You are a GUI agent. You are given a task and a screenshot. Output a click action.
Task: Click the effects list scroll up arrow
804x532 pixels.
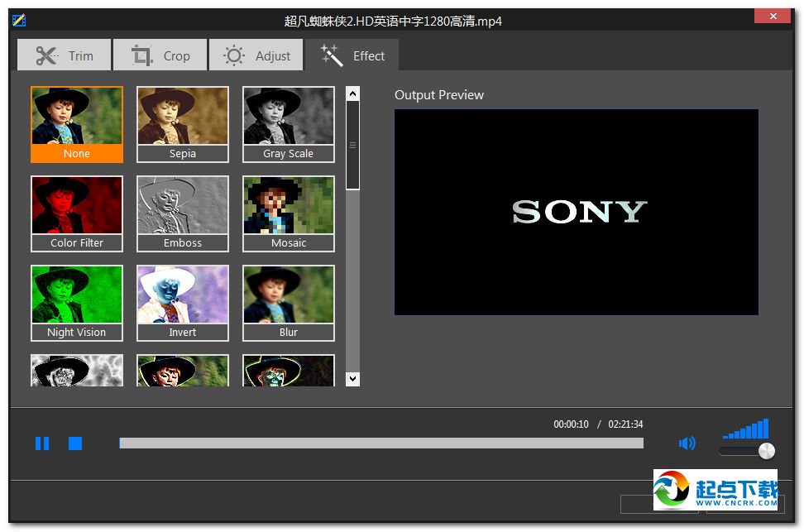tap(352, 93)
